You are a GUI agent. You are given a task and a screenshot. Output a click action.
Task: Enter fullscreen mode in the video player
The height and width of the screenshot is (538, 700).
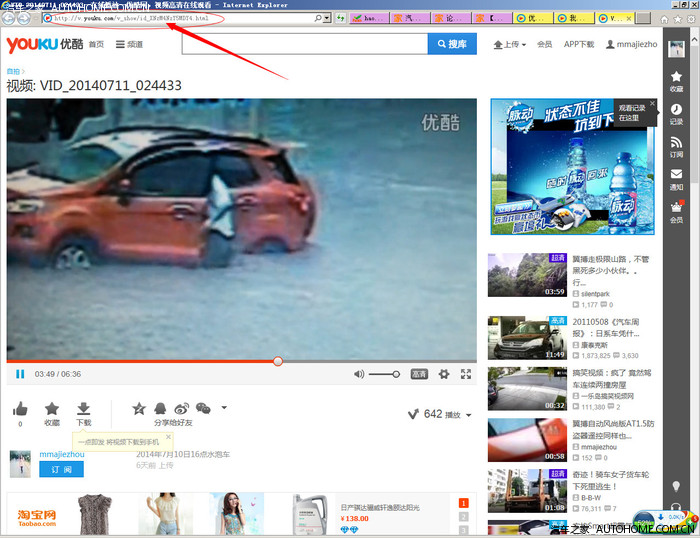click(x=466, y=374)
